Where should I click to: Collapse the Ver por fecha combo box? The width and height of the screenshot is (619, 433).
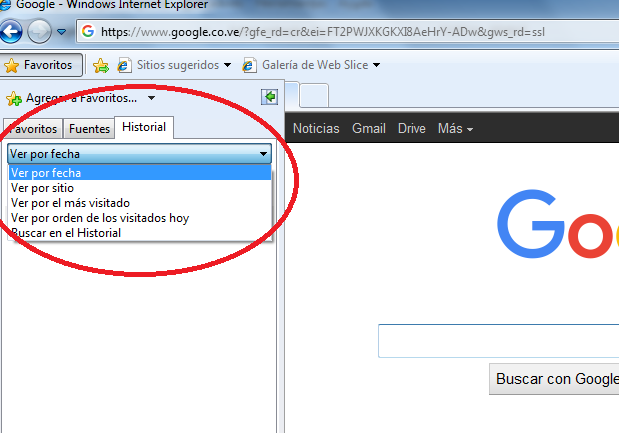(139, 154)
